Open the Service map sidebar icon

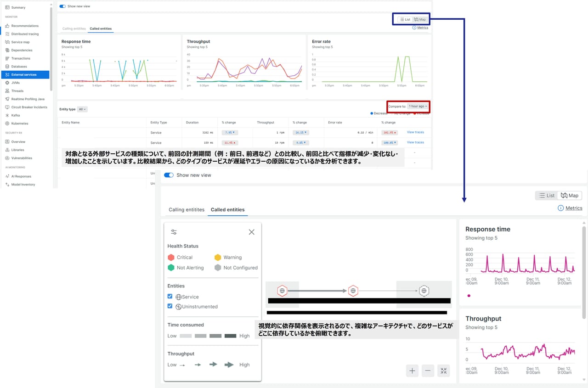[7, 42]
